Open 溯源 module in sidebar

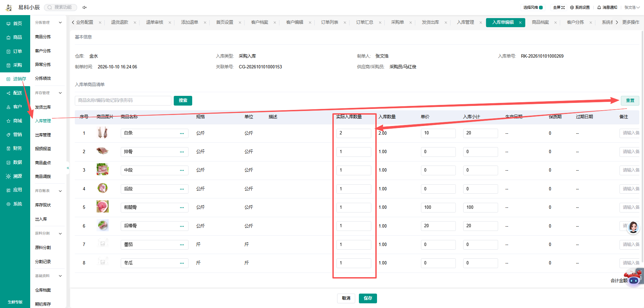tap(15, 176)
